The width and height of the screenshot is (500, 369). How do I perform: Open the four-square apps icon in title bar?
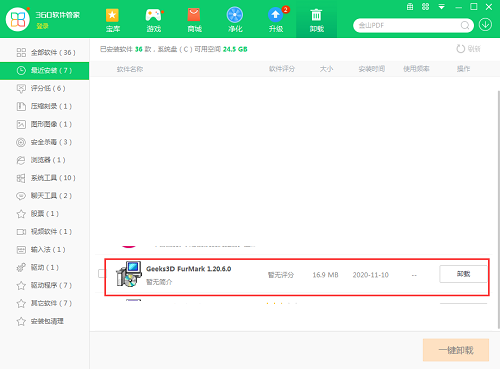(425, 7)
